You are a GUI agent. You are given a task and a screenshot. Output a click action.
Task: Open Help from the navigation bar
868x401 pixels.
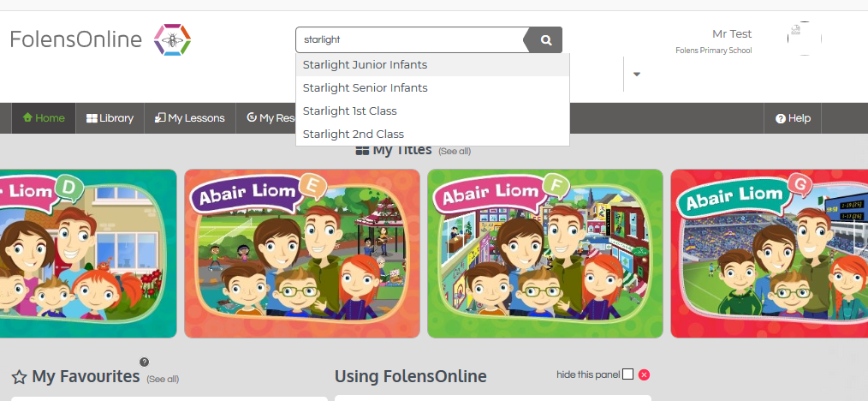[793, 118]
